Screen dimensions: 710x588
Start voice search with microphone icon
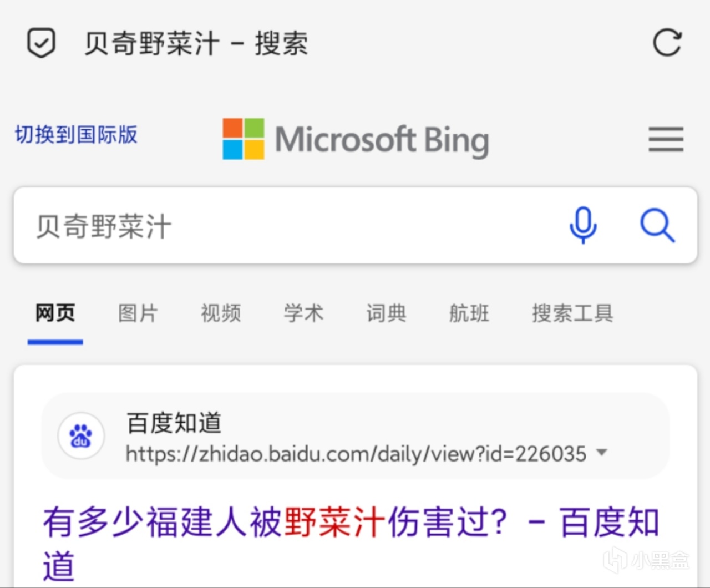click(583, 225)
